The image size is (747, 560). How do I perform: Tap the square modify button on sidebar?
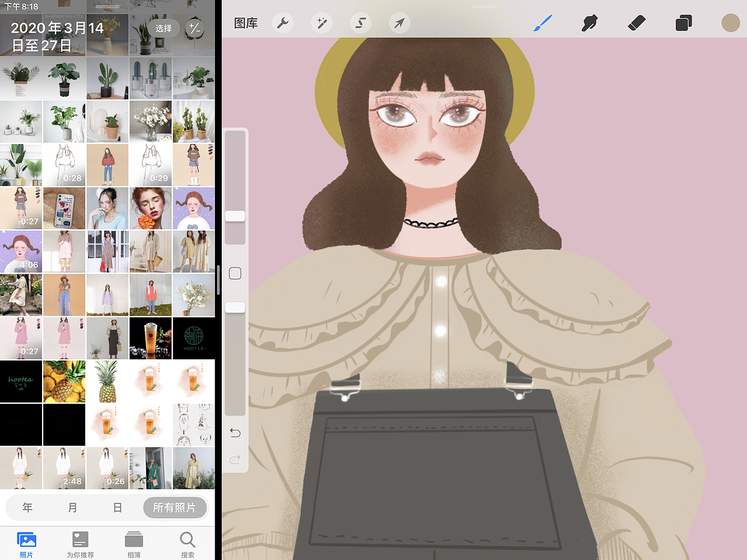tap(235, 273)
